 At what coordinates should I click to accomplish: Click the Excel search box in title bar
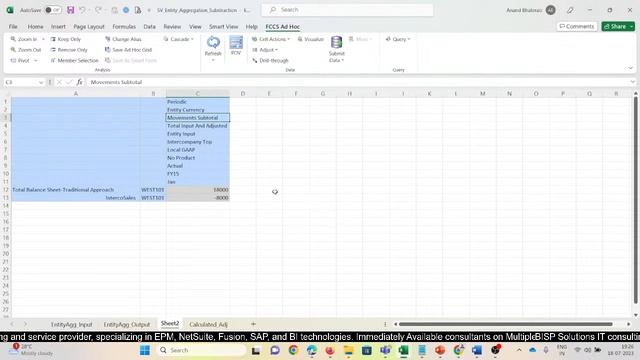(x=347, y=10)
